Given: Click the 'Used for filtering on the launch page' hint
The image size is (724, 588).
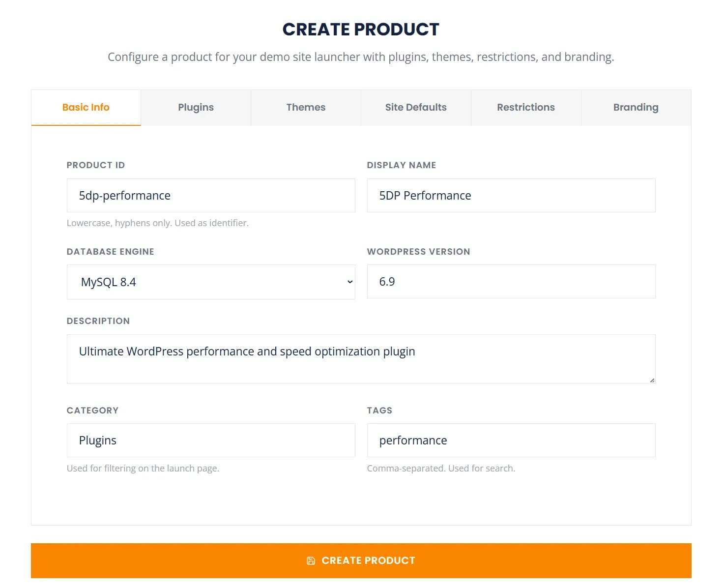Looking at the screenshot, I should point(143,468).
